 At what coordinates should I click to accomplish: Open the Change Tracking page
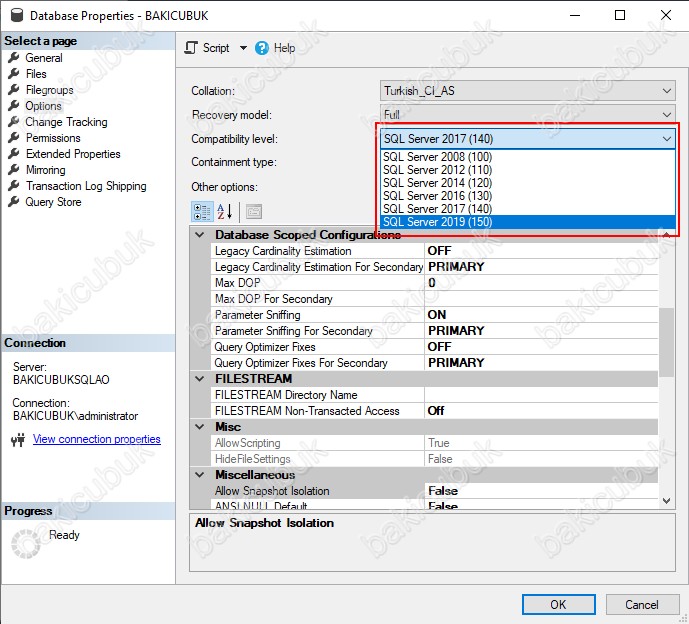point(66,122)
